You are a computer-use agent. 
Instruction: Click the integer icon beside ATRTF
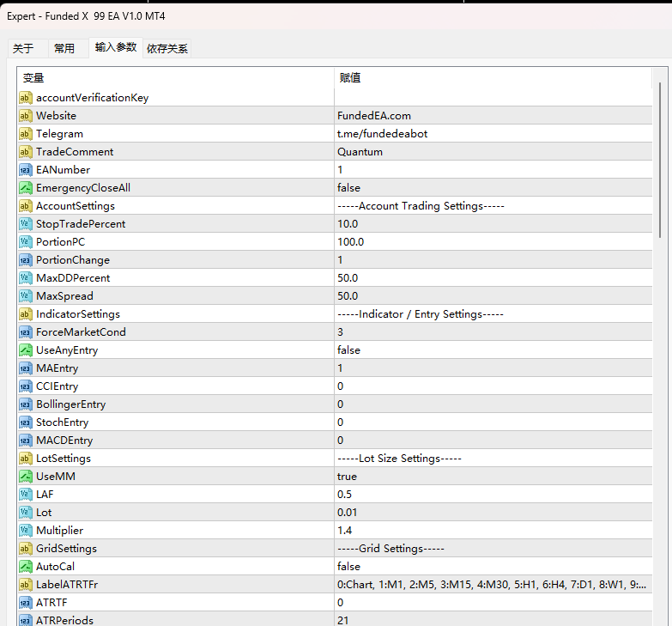click(25, 603)
